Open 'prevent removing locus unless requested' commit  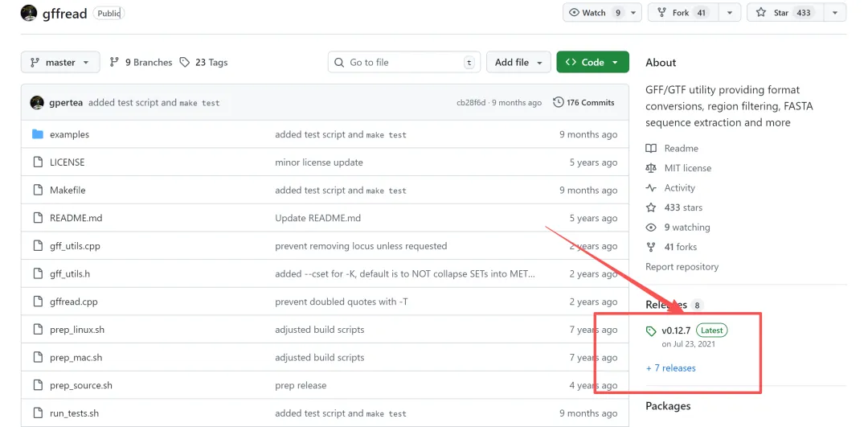coord(361,246)
